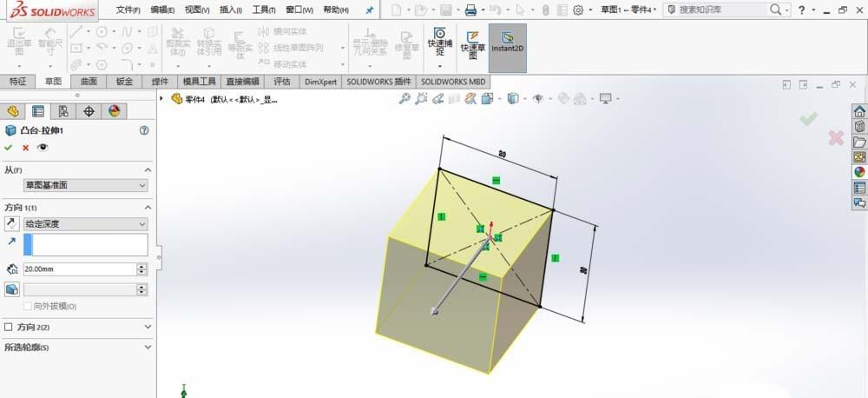
Task: Toggle detailed preview eye icon
Action: point(43,148)
